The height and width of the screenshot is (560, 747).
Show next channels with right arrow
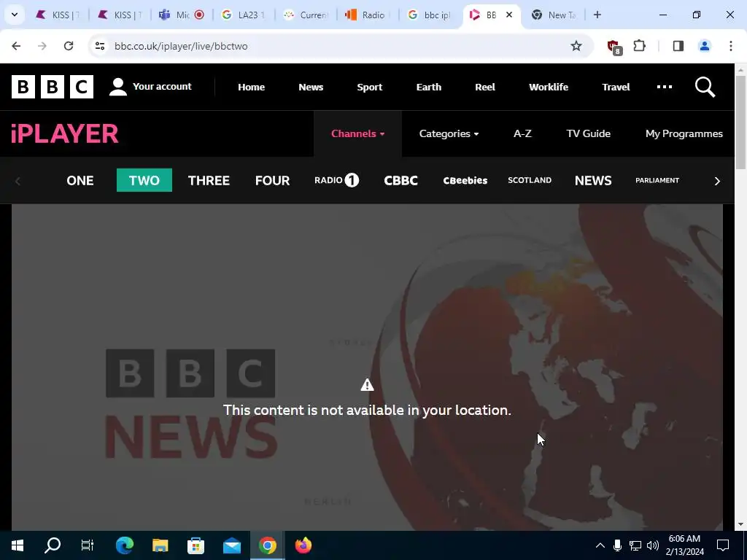click(x=717, y=181)
